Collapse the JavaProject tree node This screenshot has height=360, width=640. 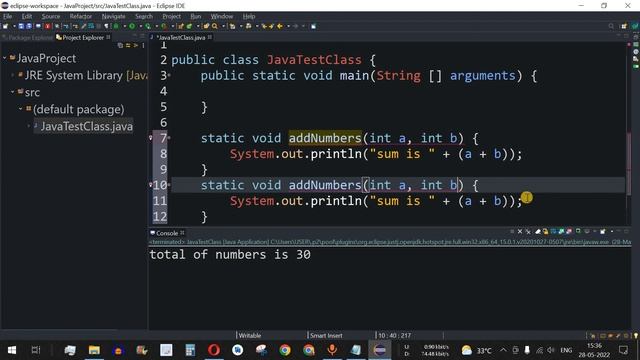pyautogui.click(x=5, y=58)
